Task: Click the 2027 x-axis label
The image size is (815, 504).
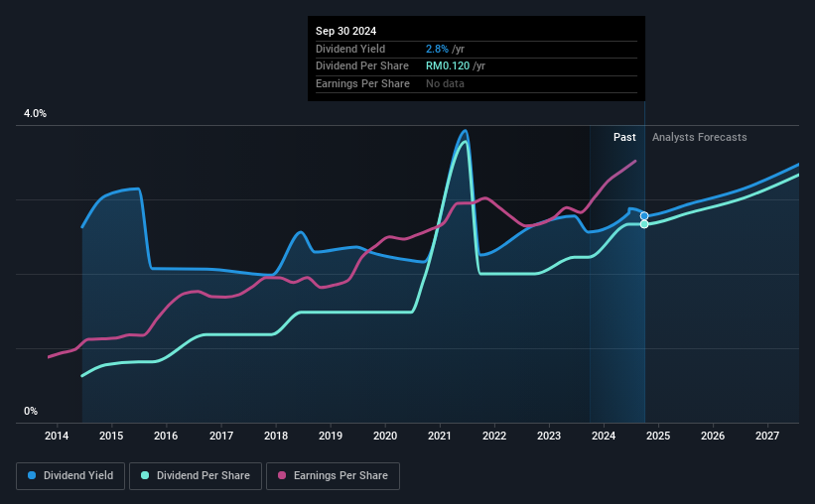Action: [767, 436]
